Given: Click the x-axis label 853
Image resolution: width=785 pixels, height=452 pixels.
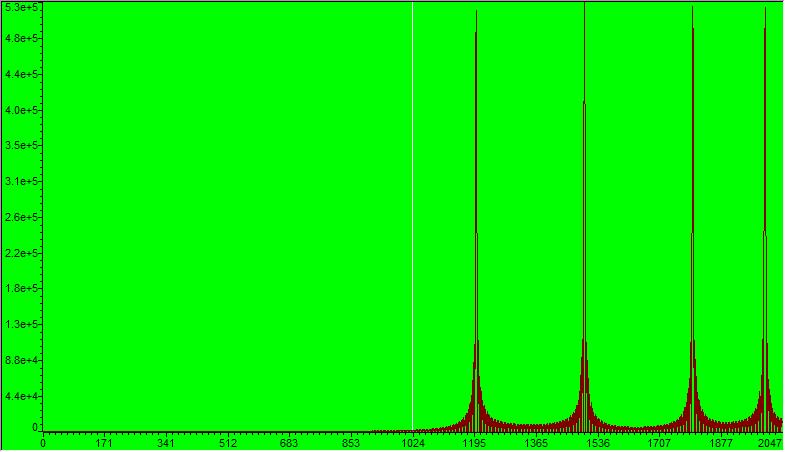Looking at the screenshot, I should pyautogui.click(x=351, y=442).
